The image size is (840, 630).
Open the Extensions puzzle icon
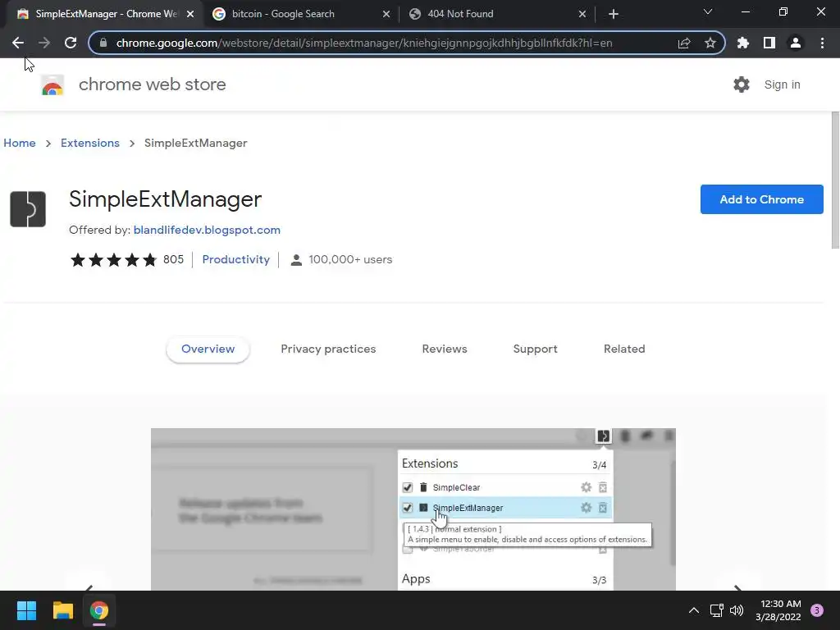click(x=743, y=43)
